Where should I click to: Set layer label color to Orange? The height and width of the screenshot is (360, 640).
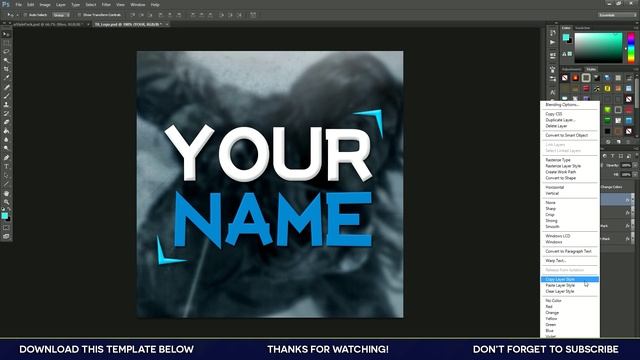[552, 313]
